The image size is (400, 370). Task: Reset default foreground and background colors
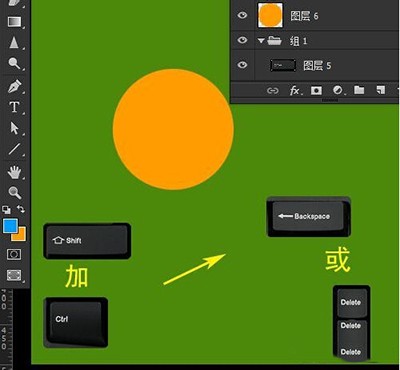coord(6,210)
